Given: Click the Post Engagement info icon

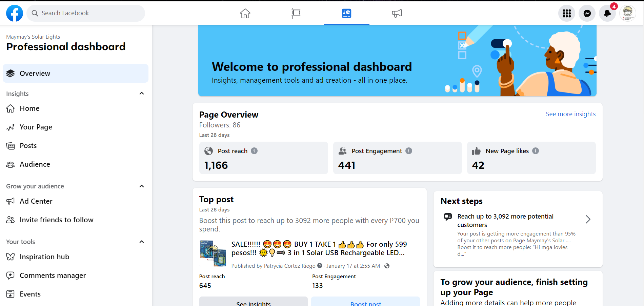Looking at the screenshot, I should (409, 151).
